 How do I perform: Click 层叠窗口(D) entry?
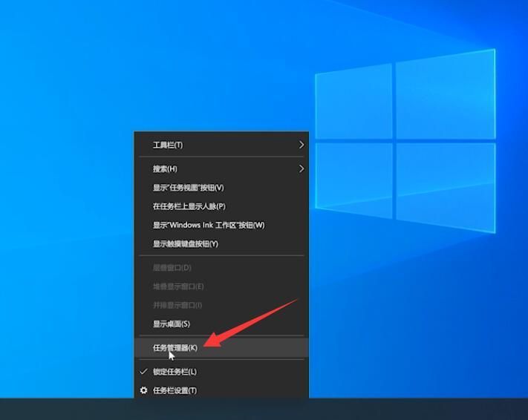pos(221,268)
